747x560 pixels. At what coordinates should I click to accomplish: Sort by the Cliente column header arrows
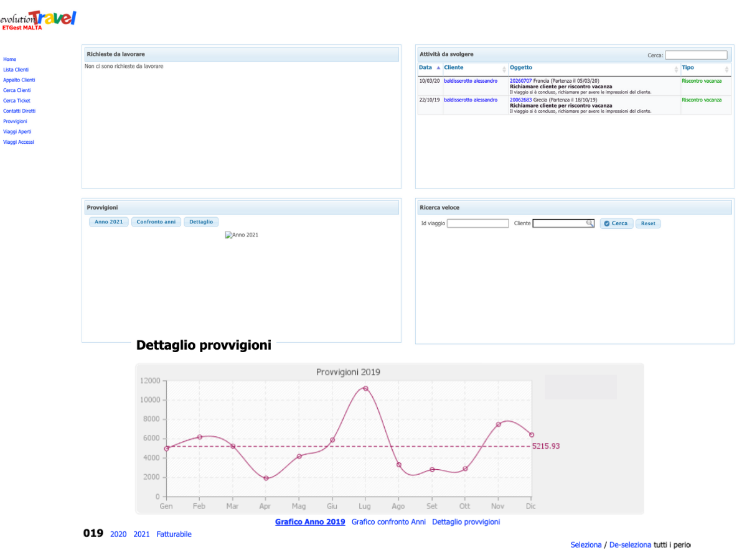(x=504, y=68)
